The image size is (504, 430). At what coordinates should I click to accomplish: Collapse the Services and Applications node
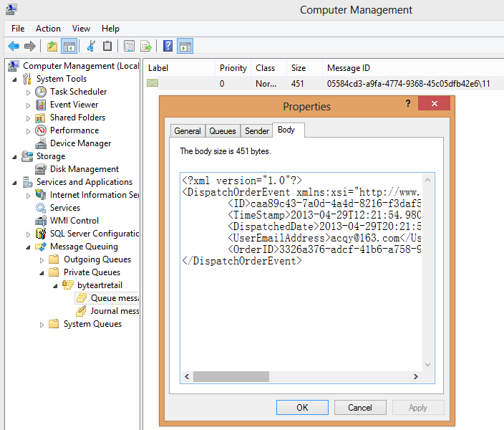click(14, 183)
